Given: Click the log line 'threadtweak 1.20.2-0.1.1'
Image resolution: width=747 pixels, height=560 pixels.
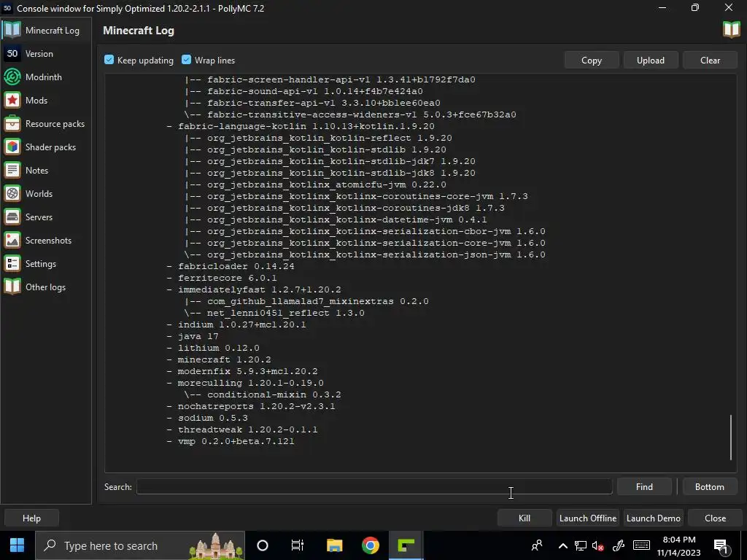Looking at the screenshot, I should pyautogui.click(x=247, y=429).
